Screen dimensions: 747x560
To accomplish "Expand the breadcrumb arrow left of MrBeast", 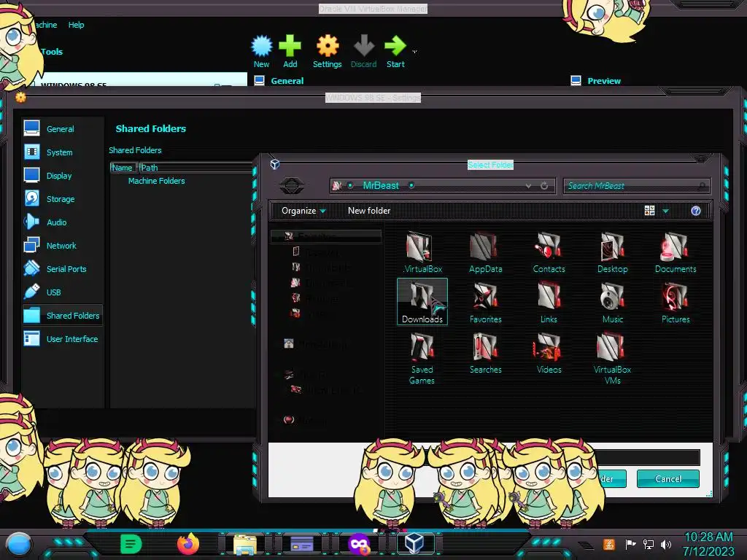I will [350, 185].
